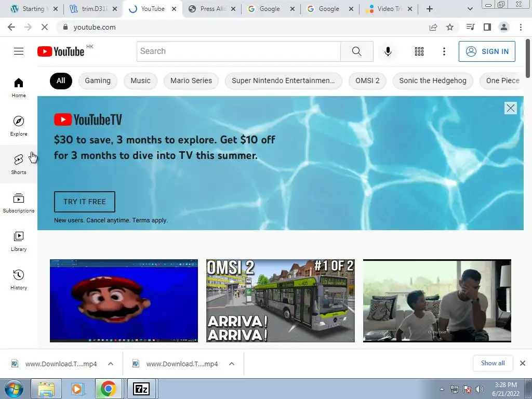Click the magnifier search button

(x=356, y=51)
